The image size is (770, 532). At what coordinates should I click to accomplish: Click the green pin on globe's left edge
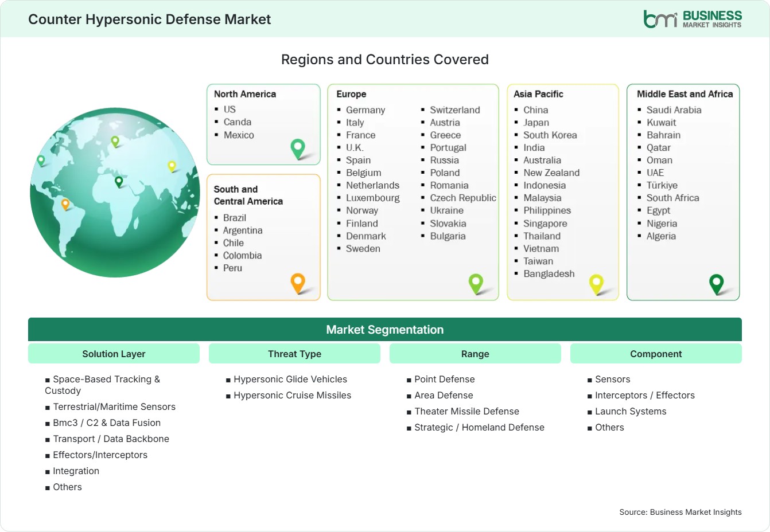41,161
